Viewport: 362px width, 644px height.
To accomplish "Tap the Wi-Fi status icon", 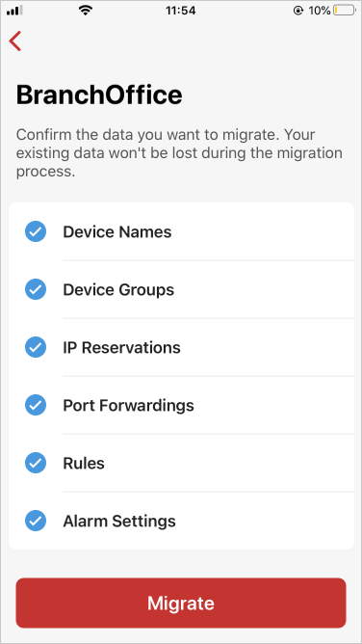I will (86, 11).
